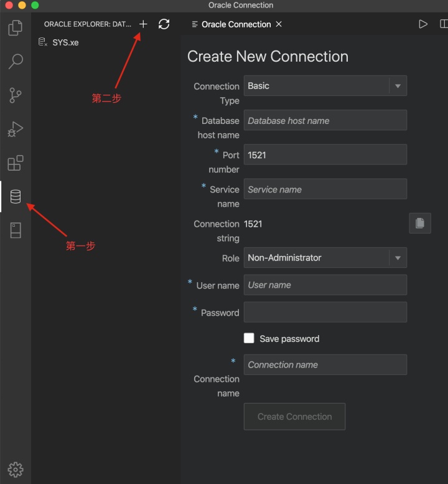
Task: Click the User name input field
Action: click(325, 285)
